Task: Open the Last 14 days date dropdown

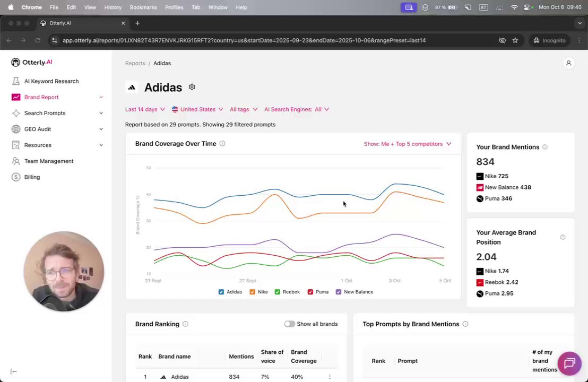Action: (x=145, y=109)
